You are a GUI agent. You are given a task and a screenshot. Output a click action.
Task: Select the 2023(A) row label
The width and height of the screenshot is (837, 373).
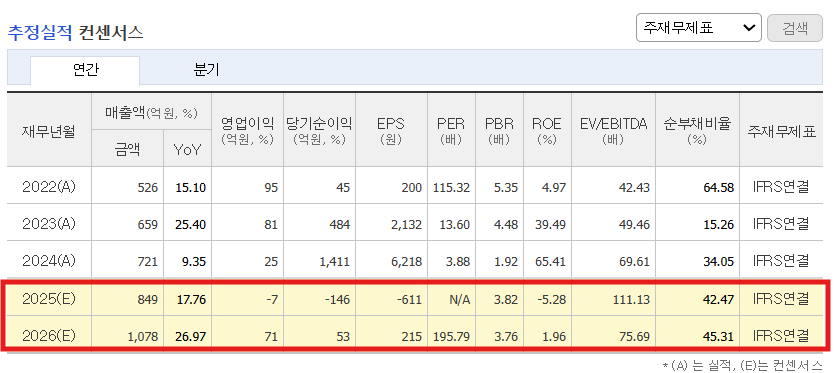49,224
